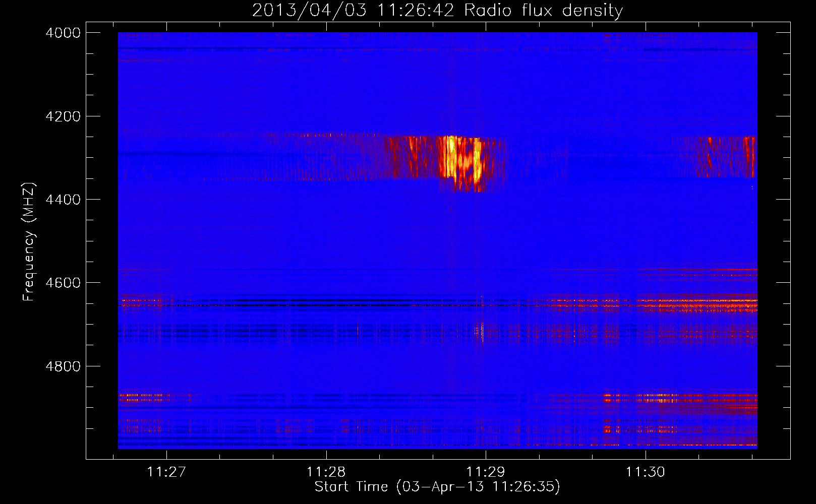Click the 4600 frequency tick label
The height and width of the screenshot is (504, 816).
point(63,283)
